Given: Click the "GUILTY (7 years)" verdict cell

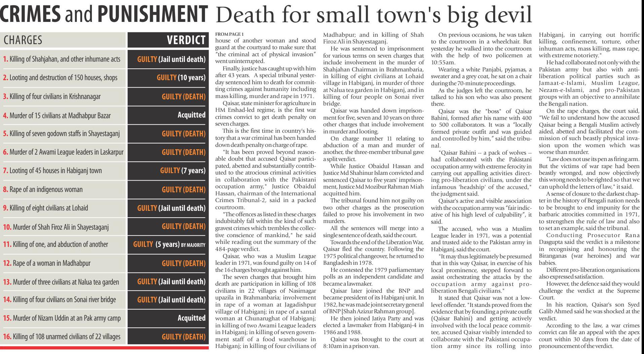Looking at the screenshot, I should pos(182,170).
